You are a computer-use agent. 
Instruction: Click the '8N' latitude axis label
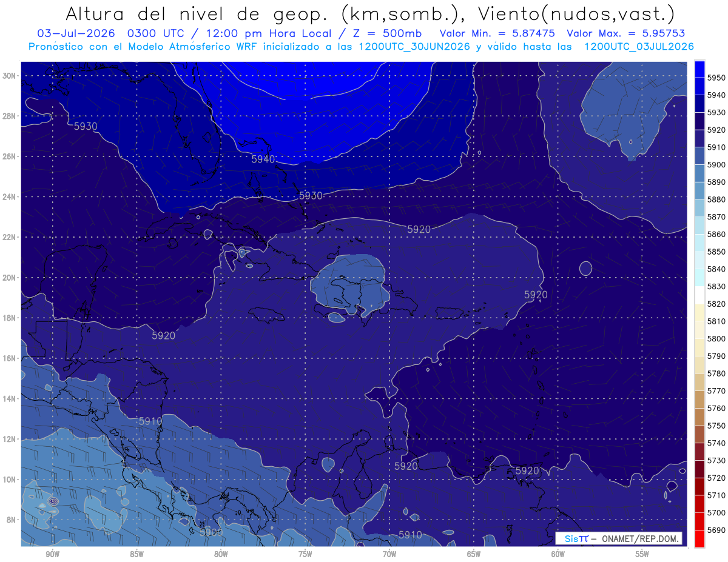coord(12,520)
